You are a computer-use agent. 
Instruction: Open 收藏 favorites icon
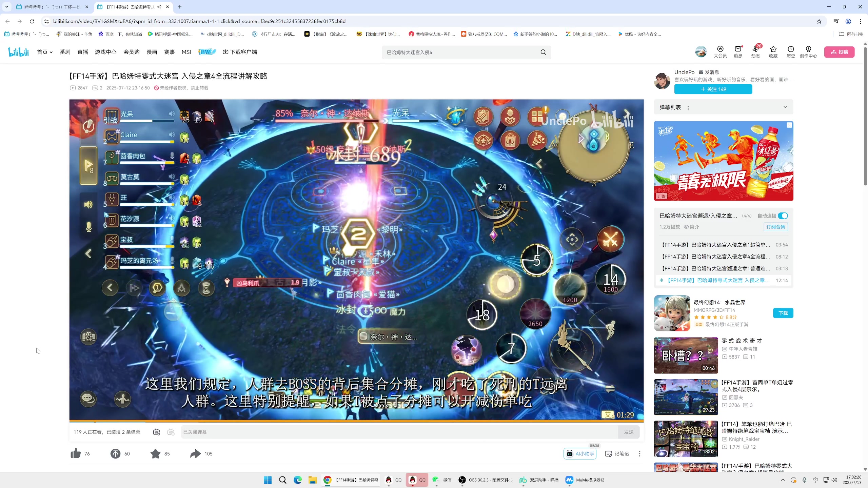[773, 52]
